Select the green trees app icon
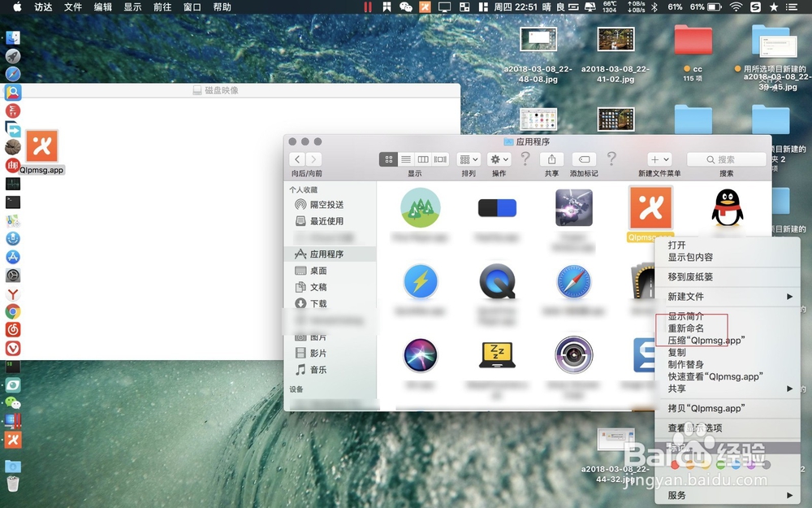Screen dimensions: 812x508 click(421, 207)
